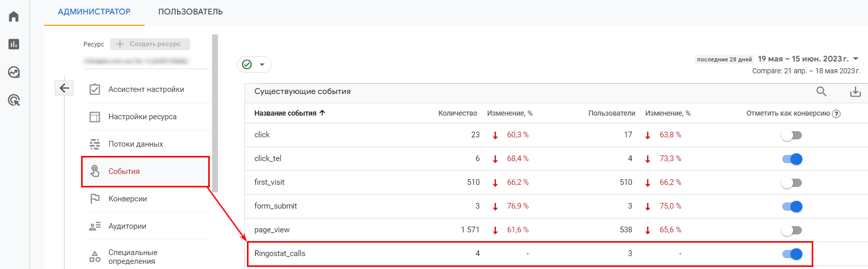Viewport: 868px width, 269px height.
Task: Sort by Количество column header
Action: 458,113
